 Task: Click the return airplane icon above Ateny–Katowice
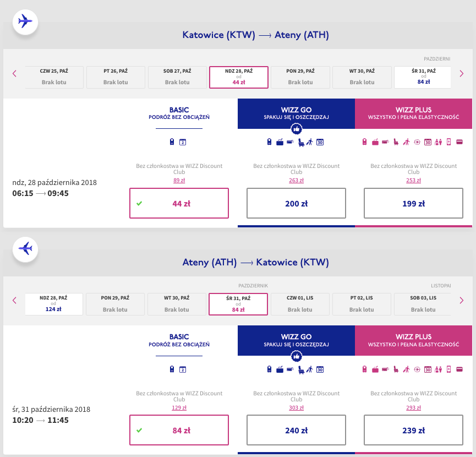(x=25, y=249)
